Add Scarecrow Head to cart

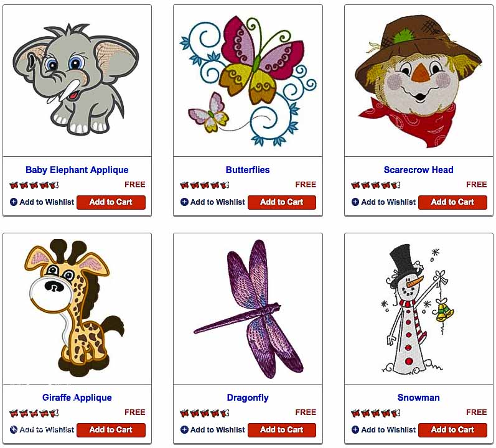point(452,202)
